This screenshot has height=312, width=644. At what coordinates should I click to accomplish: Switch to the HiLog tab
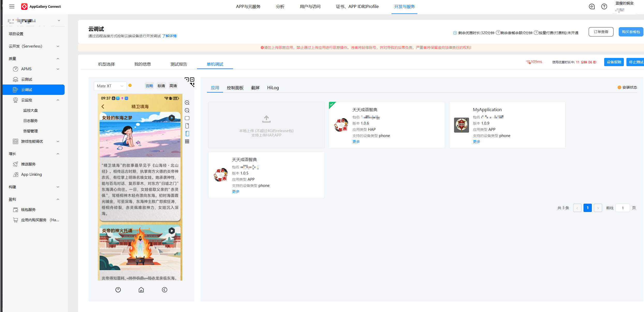tap(273, 88)
